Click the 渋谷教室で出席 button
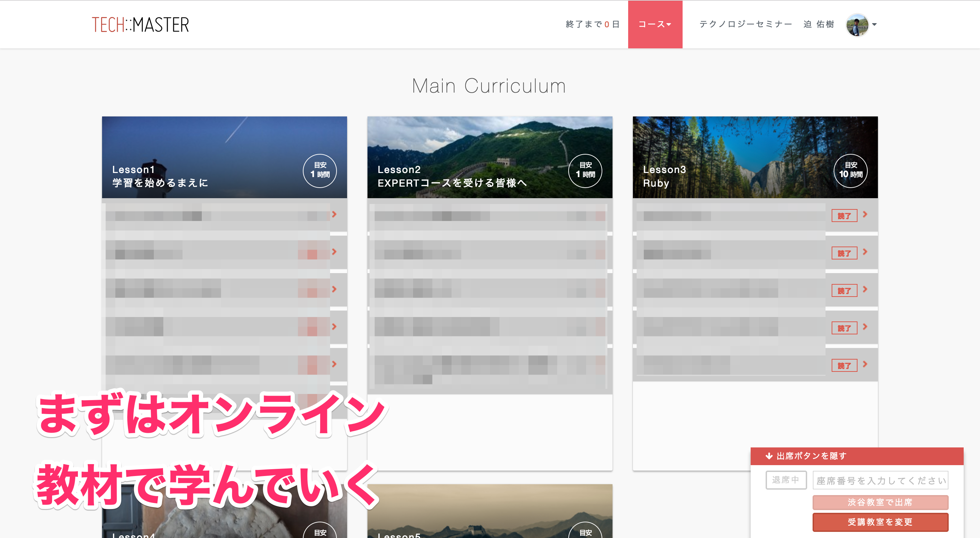Viewport: 980px width, 538px height. pyautogui.click(x=880, y=502)
